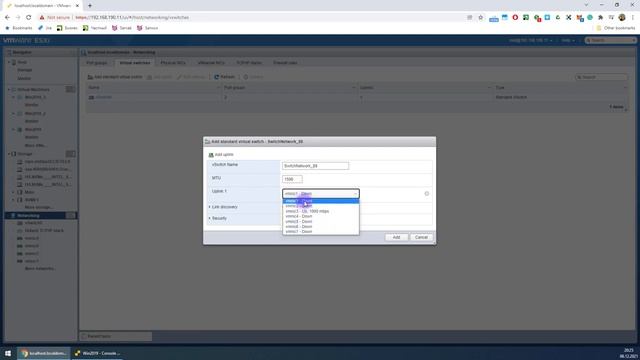Sort by the Name column header

153,88
